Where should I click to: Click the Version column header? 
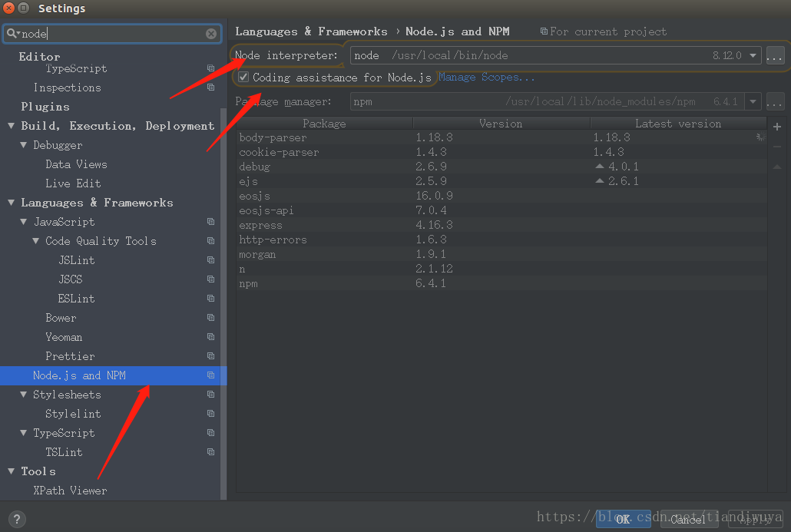point(501,124)
